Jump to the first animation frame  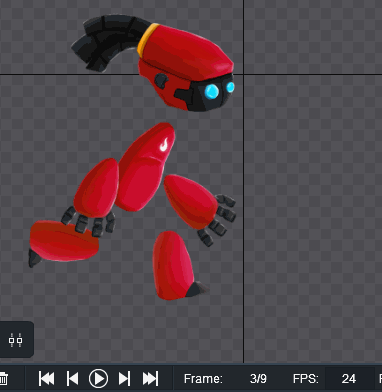click(x=47, y=379)
